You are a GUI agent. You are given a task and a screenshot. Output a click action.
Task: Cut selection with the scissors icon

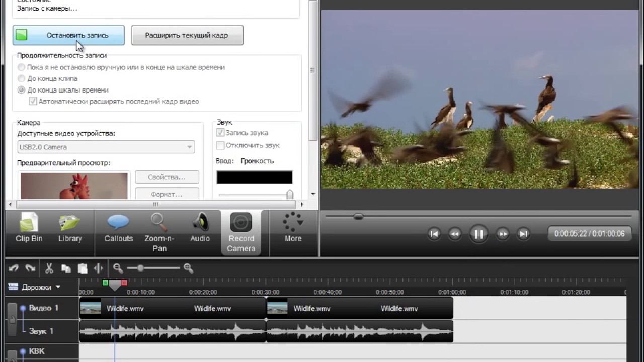(49, 268)
